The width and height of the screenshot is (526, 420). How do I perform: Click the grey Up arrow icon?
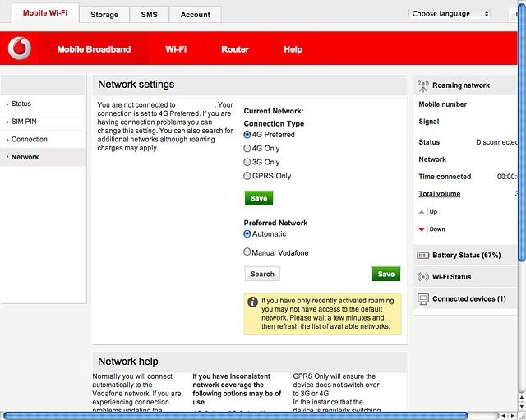point(422,212)
